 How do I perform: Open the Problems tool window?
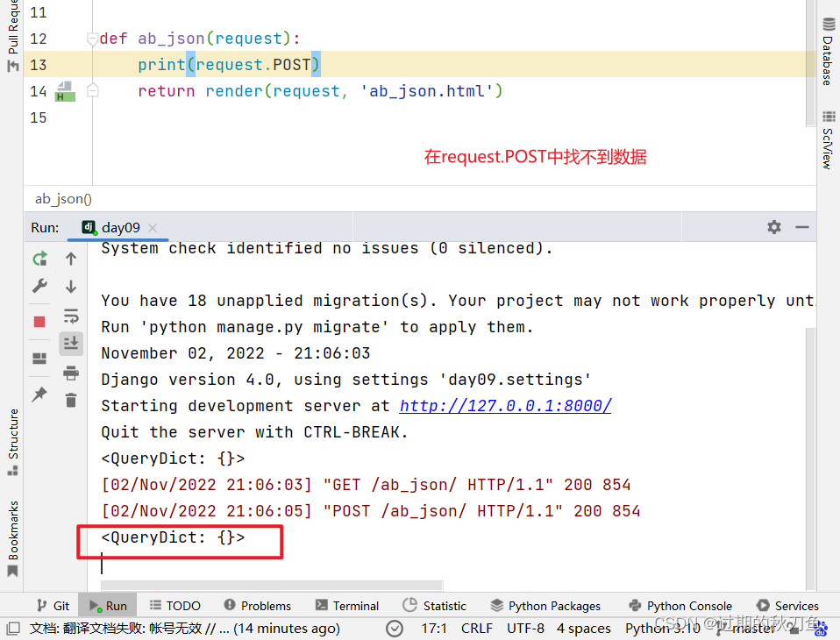257,606
